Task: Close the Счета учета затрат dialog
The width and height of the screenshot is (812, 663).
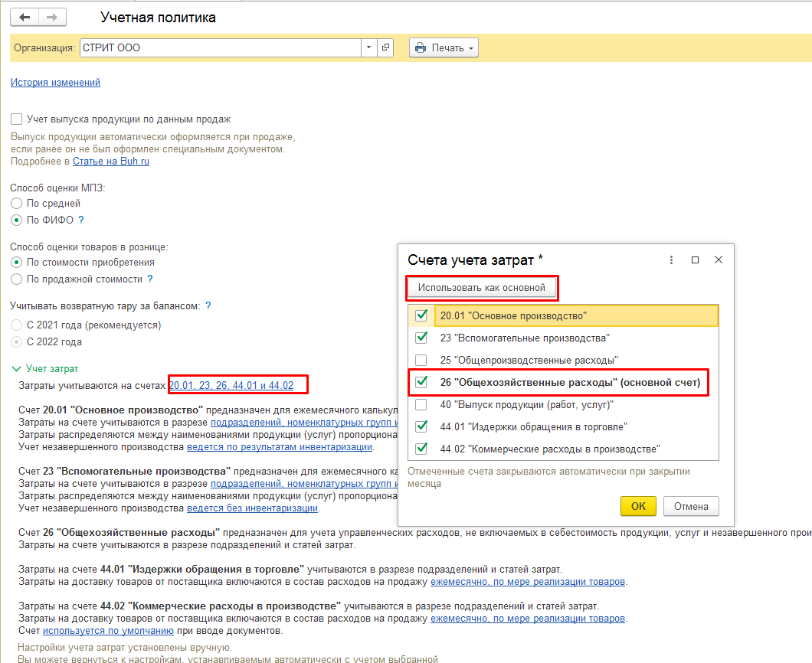Action: tap(719, 260)
